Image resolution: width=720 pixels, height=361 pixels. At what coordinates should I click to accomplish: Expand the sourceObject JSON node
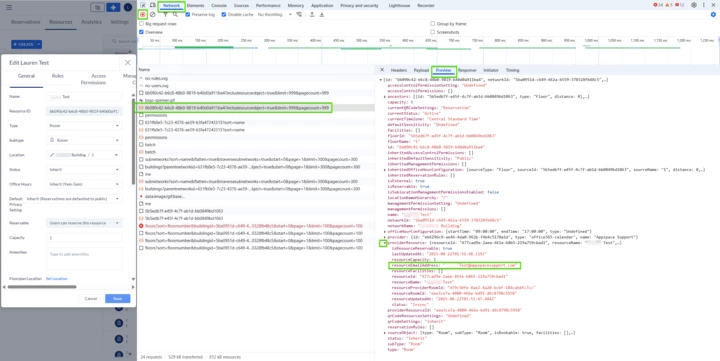385,333
